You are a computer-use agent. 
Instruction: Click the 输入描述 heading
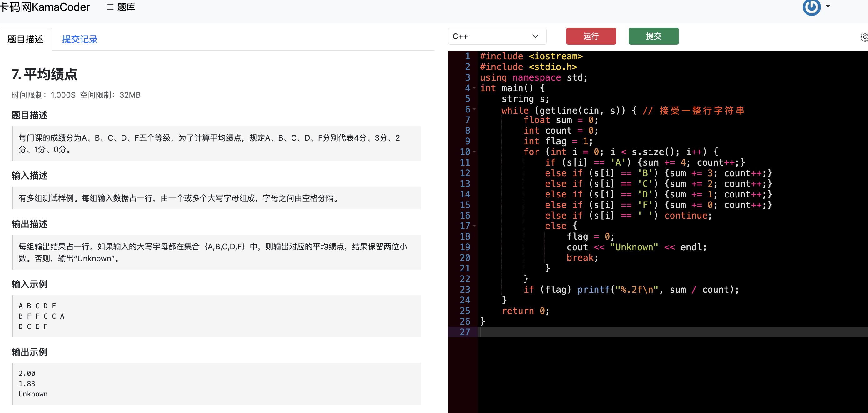(x=29, y=176)
